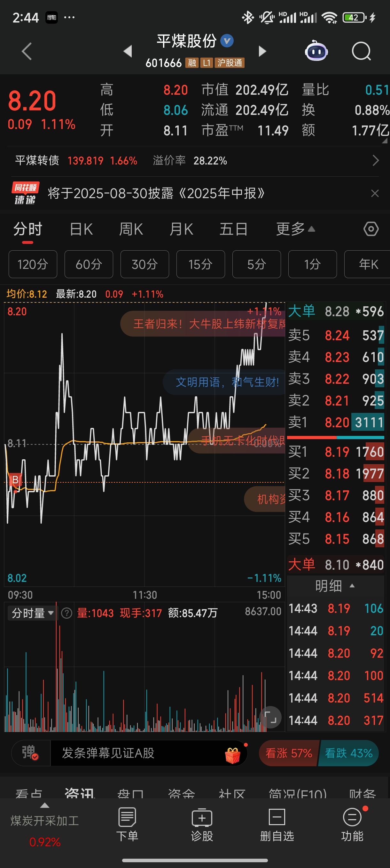Tap the 文明用语 danmaku bubble
This screenshot has width=390, height=868.
pos(224,382)
